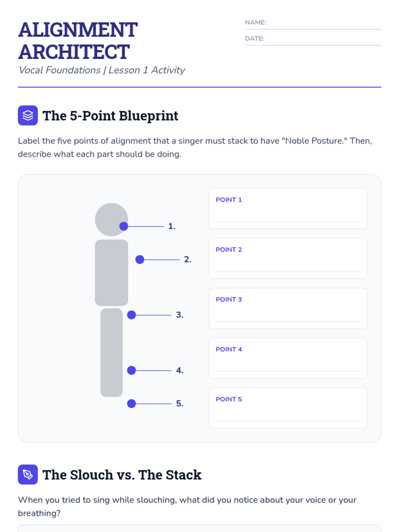Viewport: 399px width, 532px height.
Task: Click the POINT 5 answer box
Action: click(x=288, y=408)
